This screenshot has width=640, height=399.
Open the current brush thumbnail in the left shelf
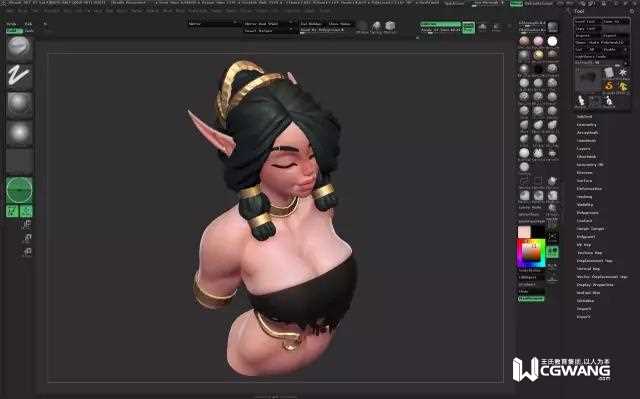[19, 47]
